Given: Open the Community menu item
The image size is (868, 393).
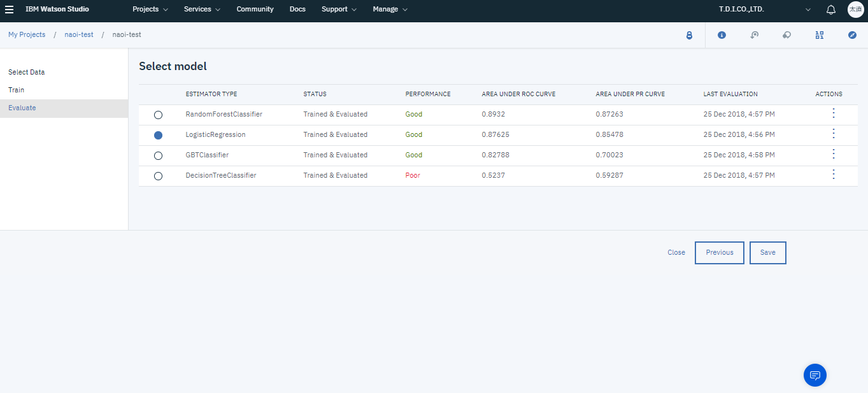Looking at the screenshot, I should (255, 10).
